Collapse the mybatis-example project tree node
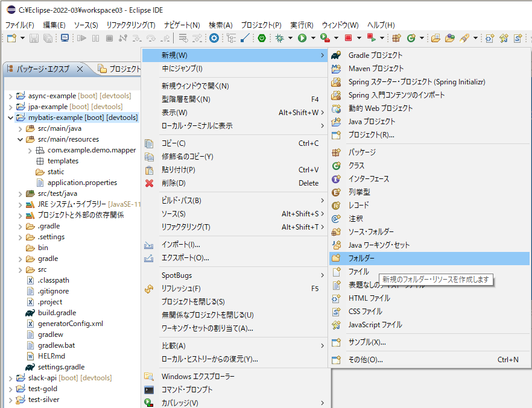This screenshot has width=532, height=408. point(10,118)
